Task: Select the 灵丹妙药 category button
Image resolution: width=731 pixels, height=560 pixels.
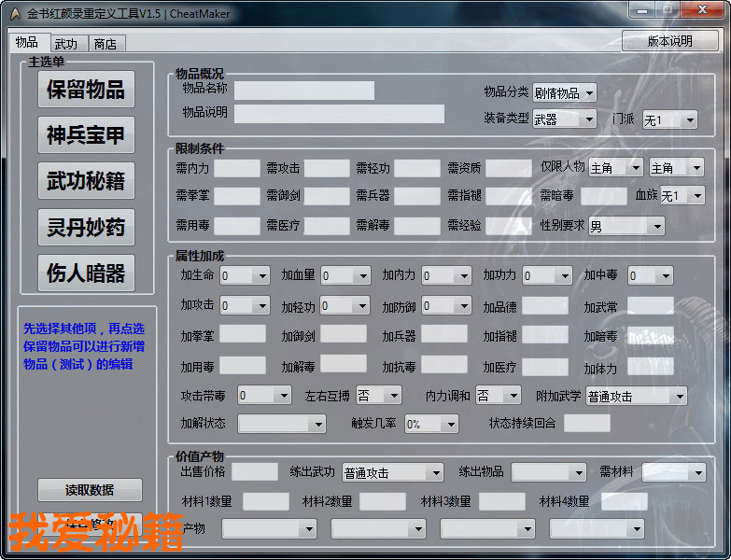Action: click(86, 227)
